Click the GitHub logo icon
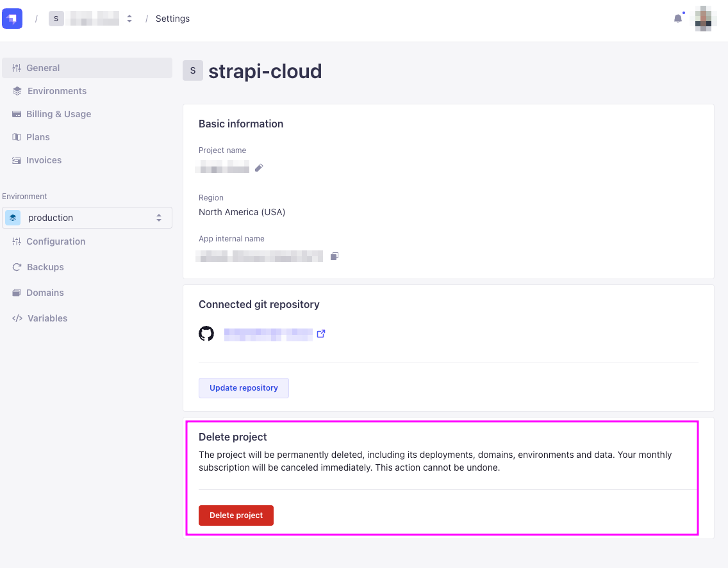 [x=206, y=334]
